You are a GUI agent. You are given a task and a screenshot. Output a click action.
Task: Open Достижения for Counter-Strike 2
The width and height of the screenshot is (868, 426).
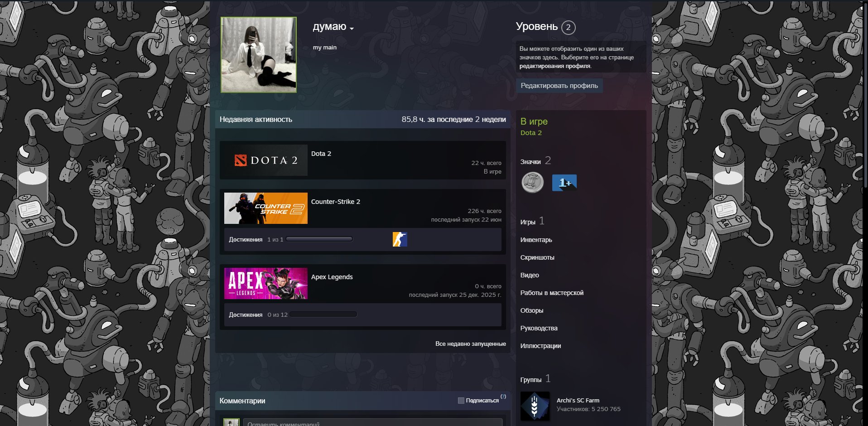tap(246, 239)
